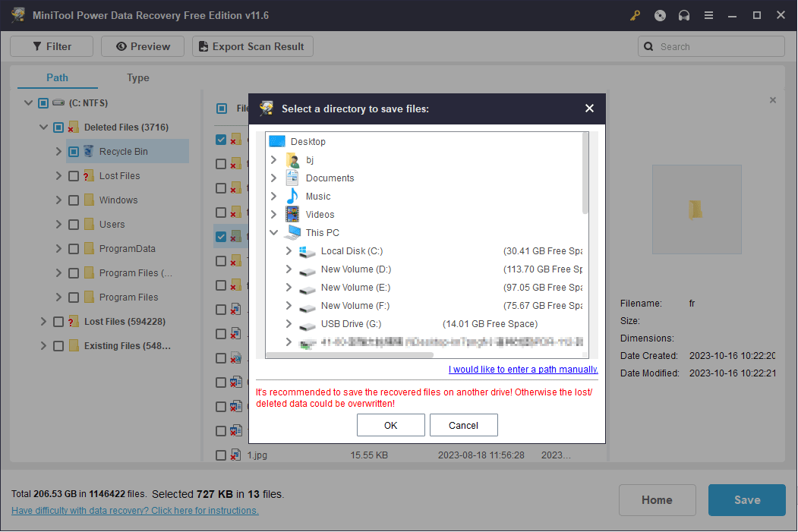Expand the Program Files node
This screenshot has height=532, width=798.
[58, 297]
